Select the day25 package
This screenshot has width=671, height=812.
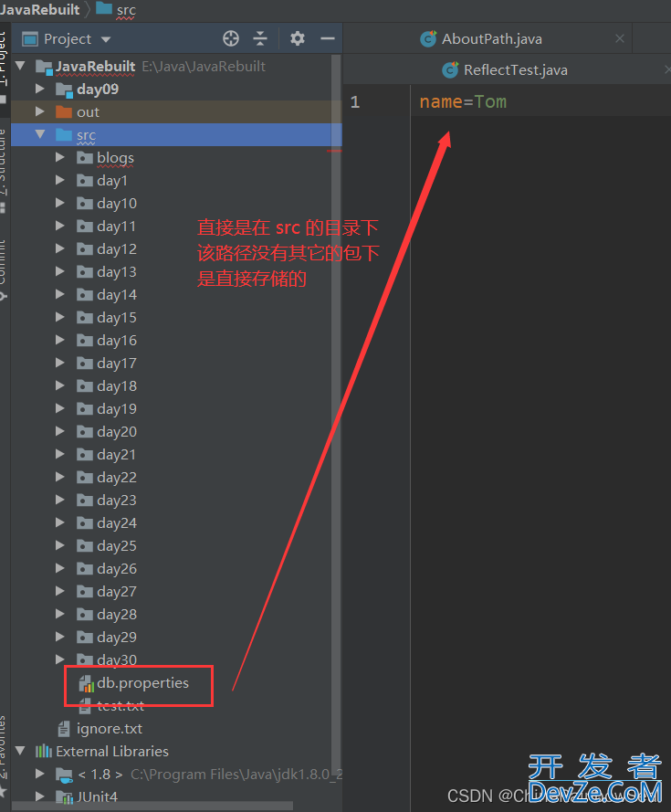[117, 545]
